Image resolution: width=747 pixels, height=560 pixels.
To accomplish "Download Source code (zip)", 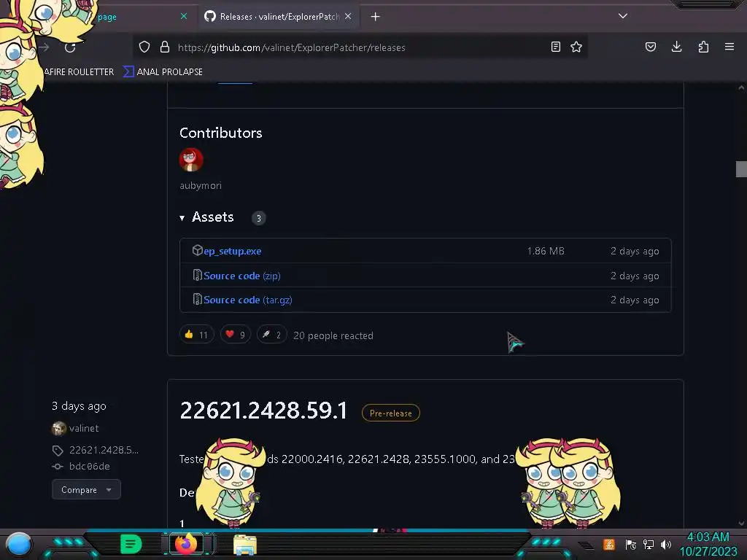I will pos(242,276).
